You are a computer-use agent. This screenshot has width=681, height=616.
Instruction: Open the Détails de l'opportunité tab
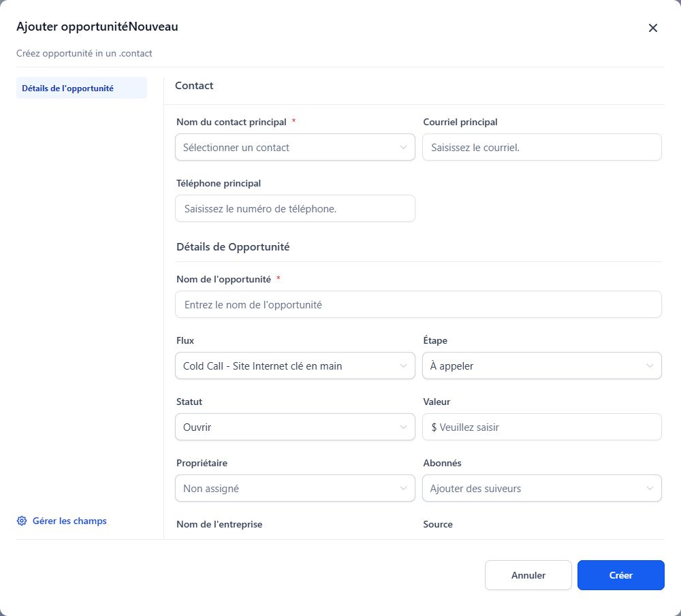pos(82,88)
